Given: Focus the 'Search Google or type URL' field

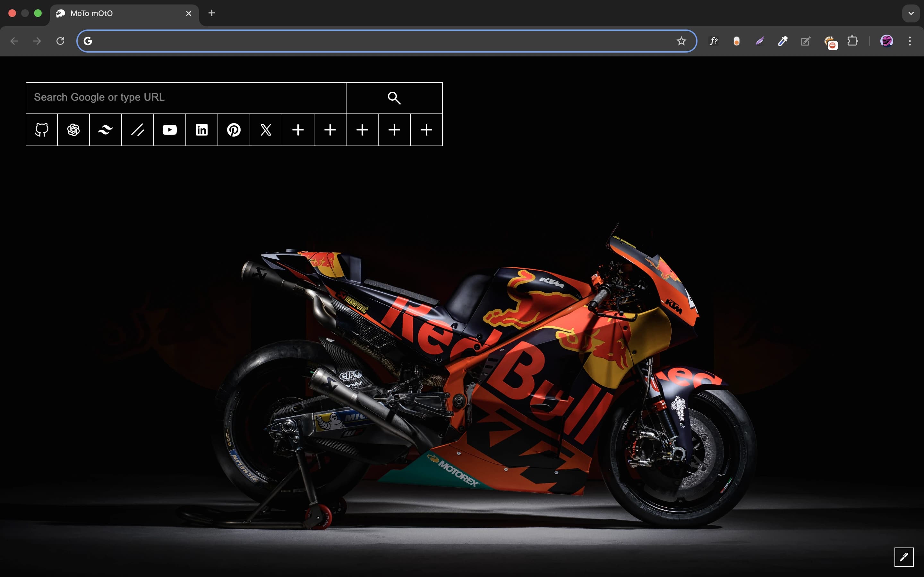Looking at the screenshot, I should (186, 98).
